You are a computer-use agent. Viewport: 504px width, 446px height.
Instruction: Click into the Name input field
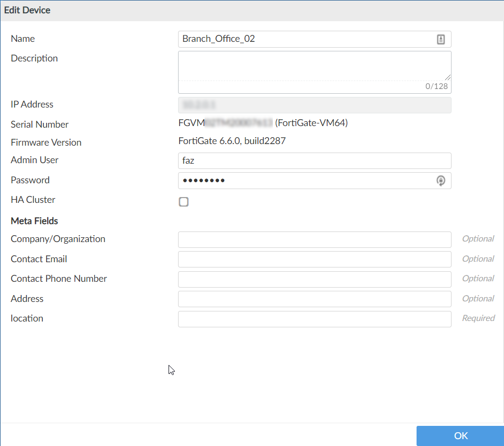point(305,39)
